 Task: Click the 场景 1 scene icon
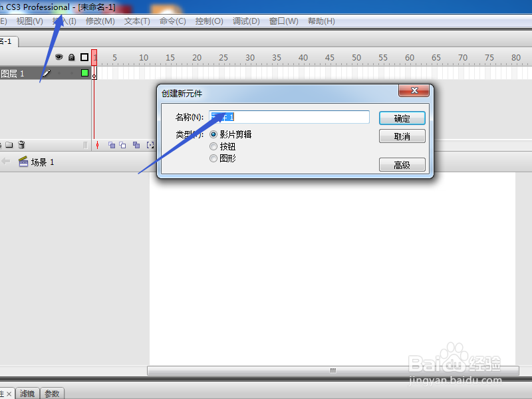[x=25, y=161]
